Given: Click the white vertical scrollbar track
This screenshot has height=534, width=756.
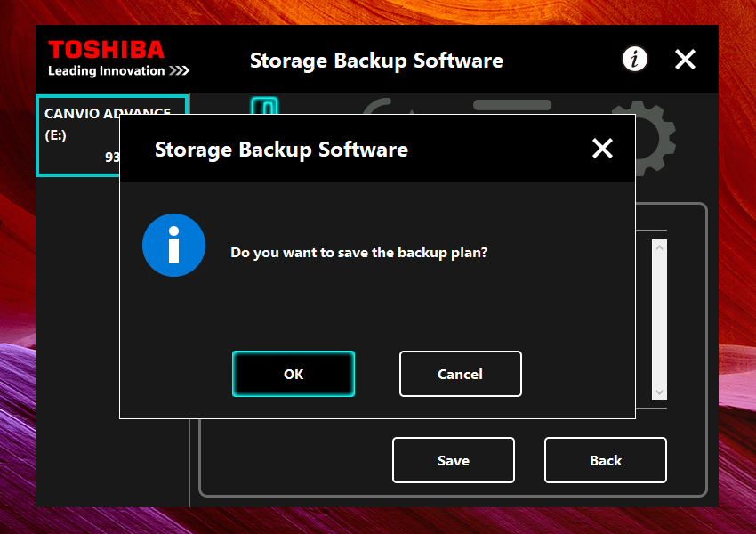Looking at the screenshot, I should (659, 320).
